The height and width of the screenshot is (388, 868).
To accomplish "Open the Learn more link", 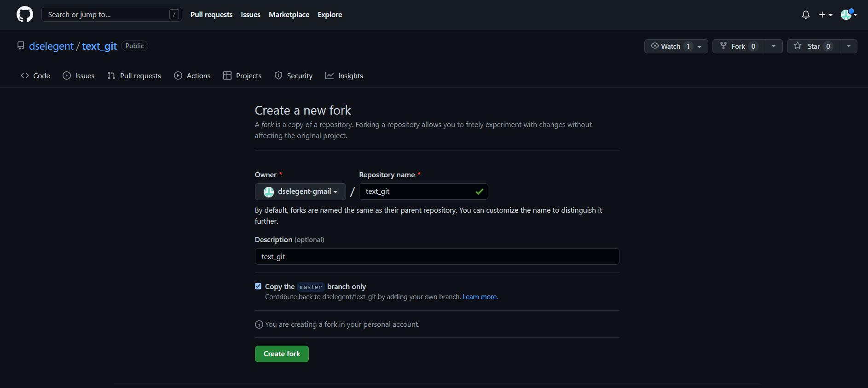I will click(480, 297).
